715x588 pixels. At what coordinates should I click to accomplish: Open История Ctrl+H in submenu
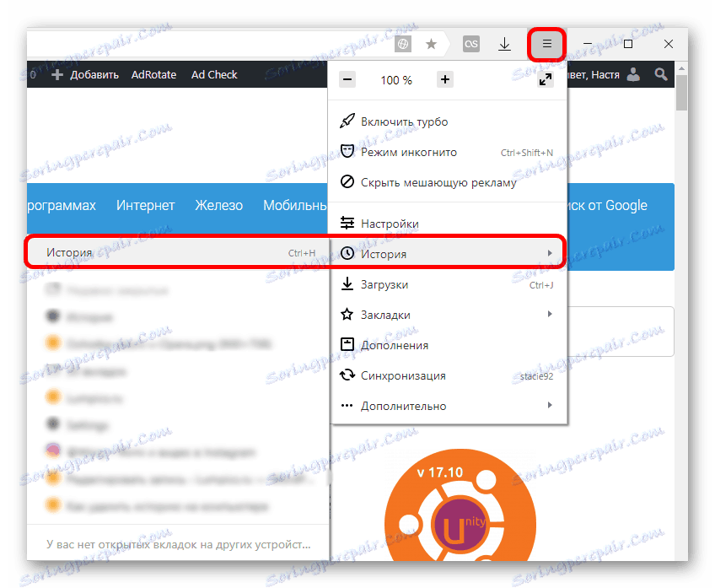(x=178, y=253)
